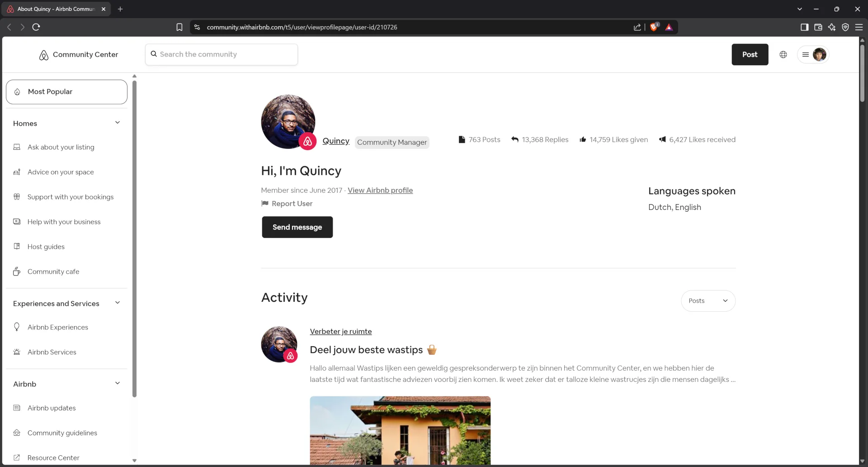
Task: Close the About Quincy tab
Action: point(104,9)
